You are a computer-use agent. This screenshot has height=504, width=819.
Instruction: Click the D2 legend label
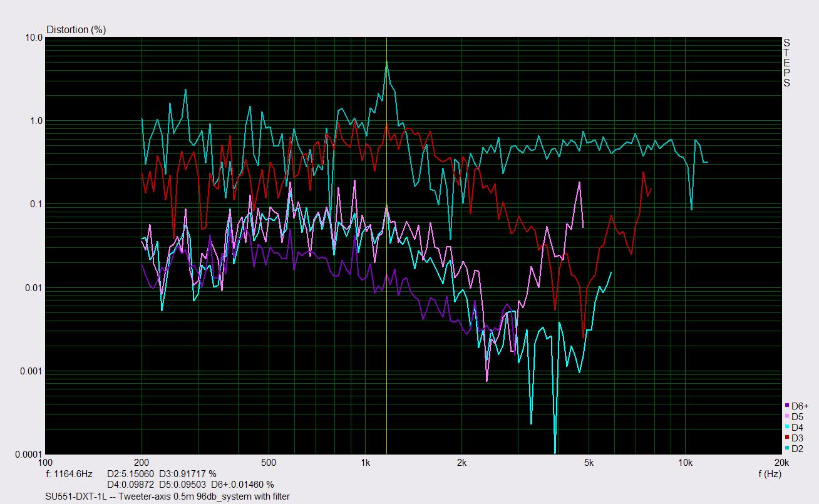click(797, 448)
